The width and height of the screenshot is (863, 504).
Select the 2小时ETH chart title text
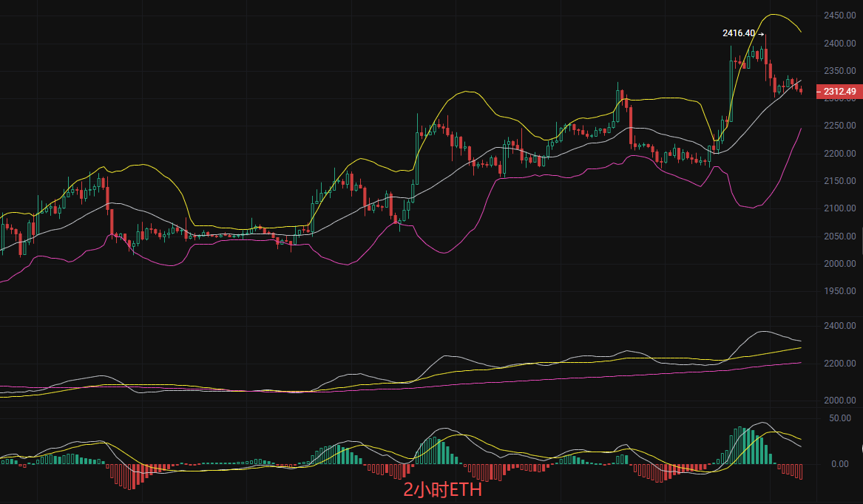pos(441,488)
